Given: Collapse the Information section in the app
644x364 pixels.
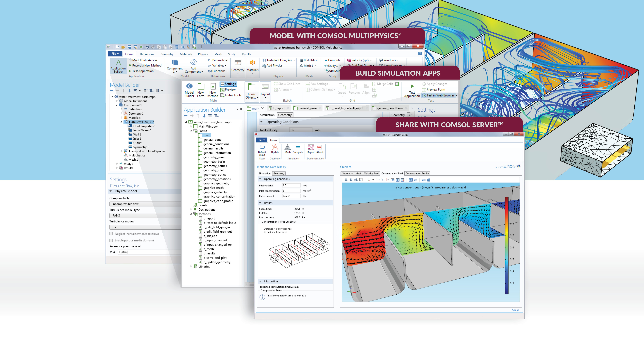Looking at the screenshot, I should click(x=260, y=281).
